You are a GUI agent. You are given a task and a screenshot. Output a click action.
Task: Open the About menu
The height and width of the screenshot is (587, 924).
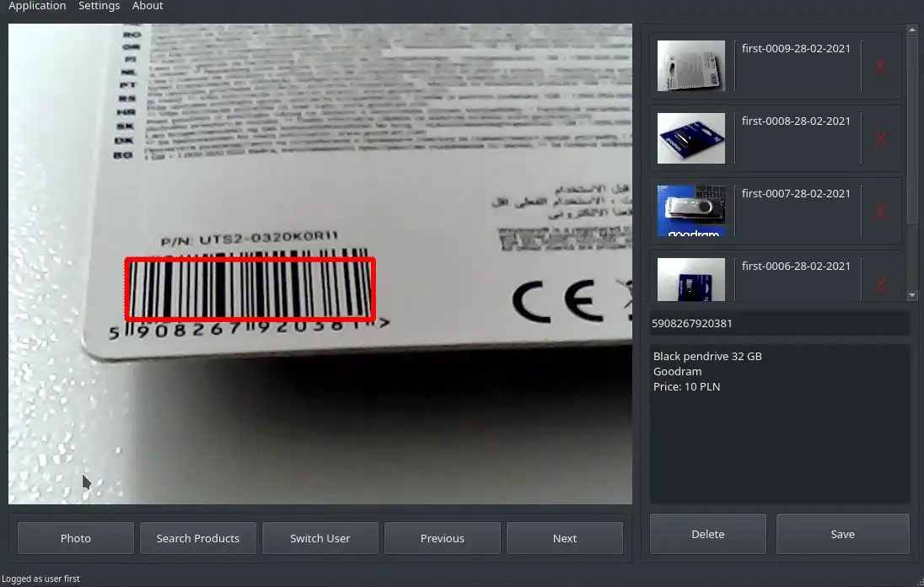coord(148,6)
